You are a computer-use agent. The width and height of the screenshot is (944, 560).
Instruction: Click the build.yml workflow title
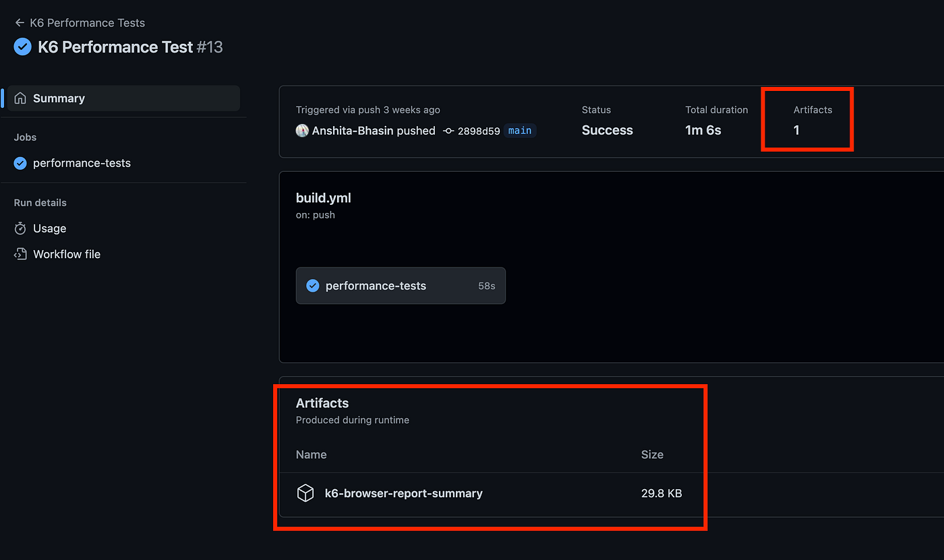(x=324, y=198)
